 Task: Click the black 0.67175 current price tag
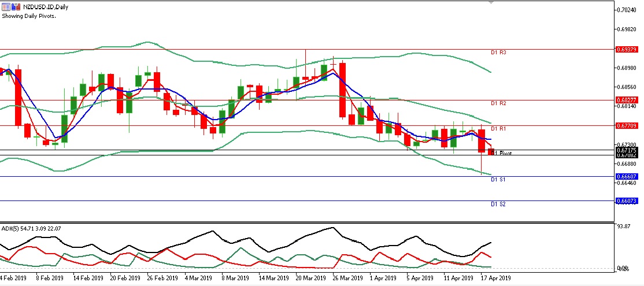click(x=627, y=151)
